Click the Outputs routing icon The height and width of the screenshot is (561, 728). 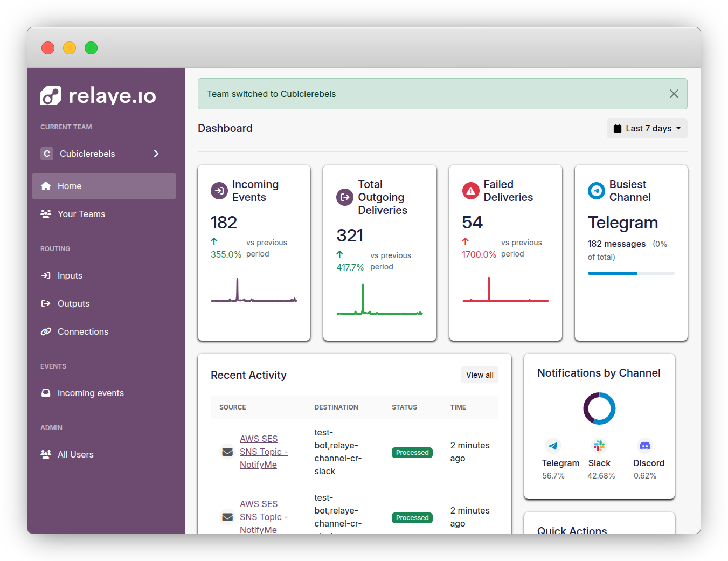[46, 303]
